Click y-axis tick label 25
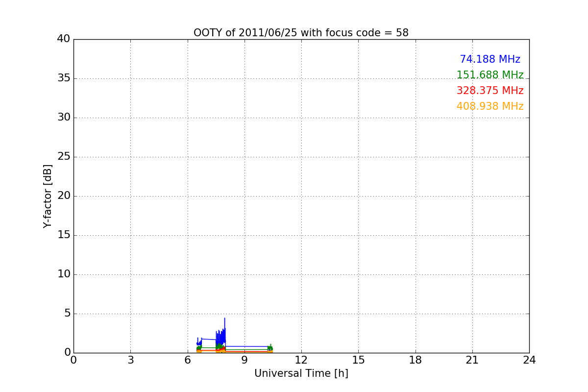588x392 pixels. tap(64, 157)
